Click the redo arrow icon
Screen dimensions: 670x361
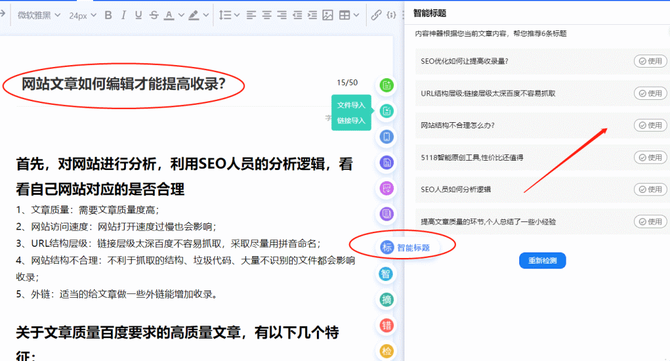tap(3, 14)
